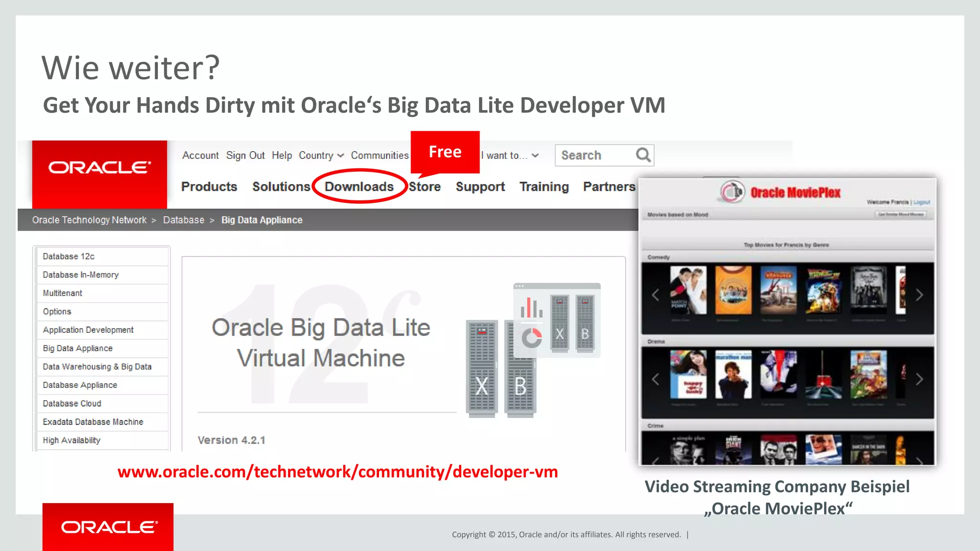Click the Communities link
Screen dimensions: 980x551
click(x=380, y=155)
